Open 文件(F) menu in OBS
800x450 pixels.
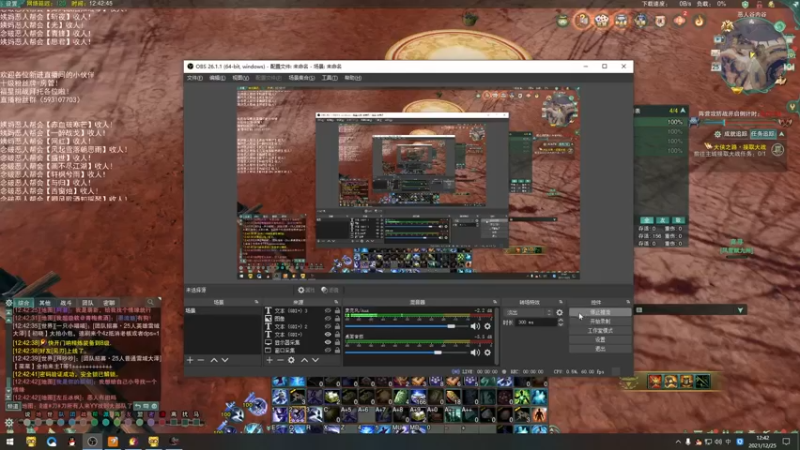[195, 78]
